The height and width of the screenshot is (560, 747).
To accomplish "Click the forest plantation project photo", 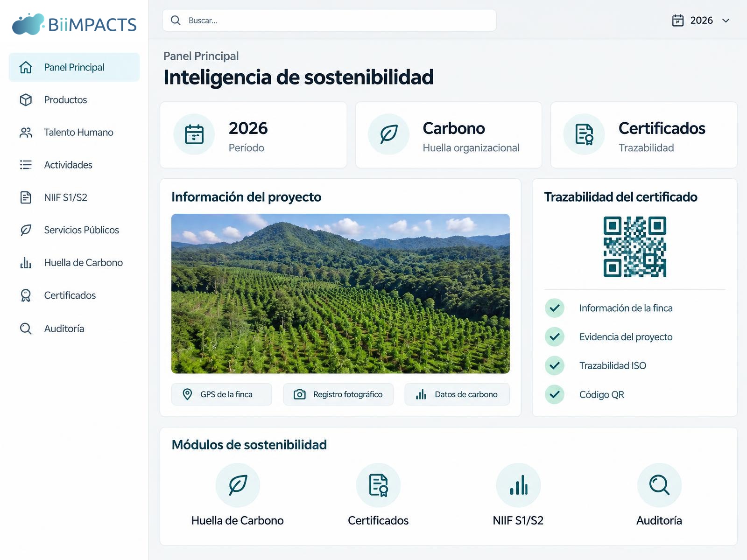I will (x=340, y=294).
